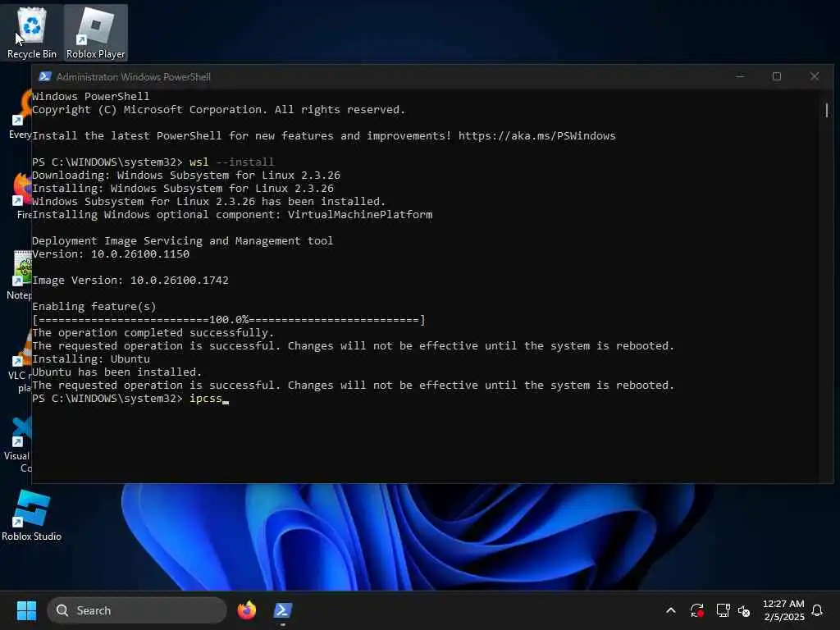Click 'Ubuntu has been installed.' line
Screen dimensions: 840x630
pos(116,372)
